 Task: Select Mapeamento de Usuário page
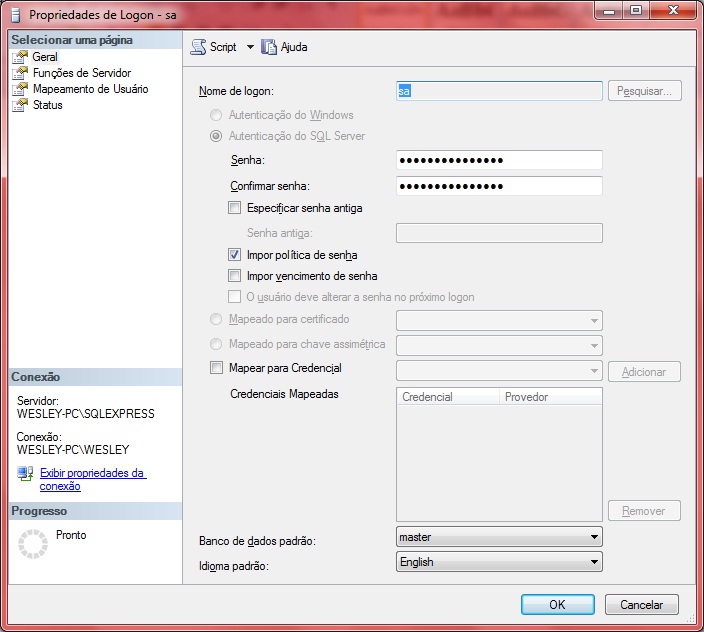[90, 89]
